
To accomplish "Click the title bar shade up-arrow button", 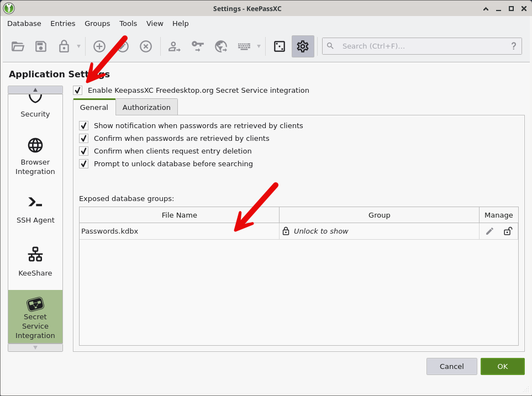I will (486, 9).
